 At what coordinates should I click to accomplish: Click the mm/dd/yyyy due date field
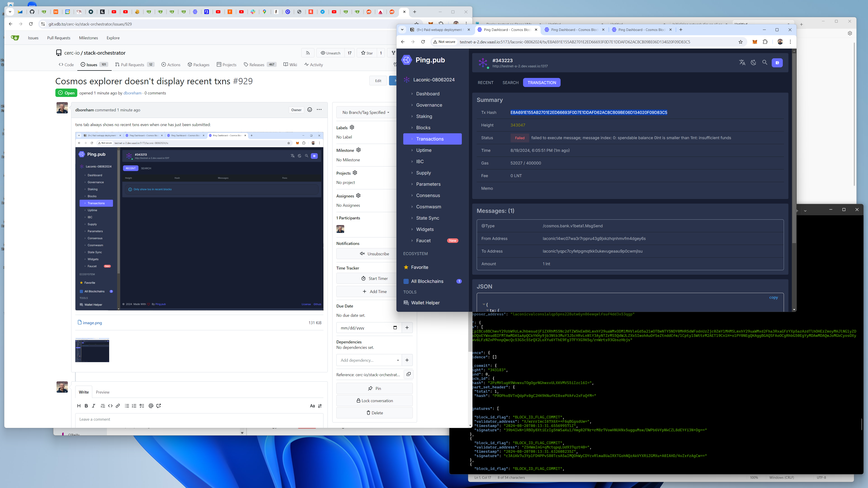point(369,328)
